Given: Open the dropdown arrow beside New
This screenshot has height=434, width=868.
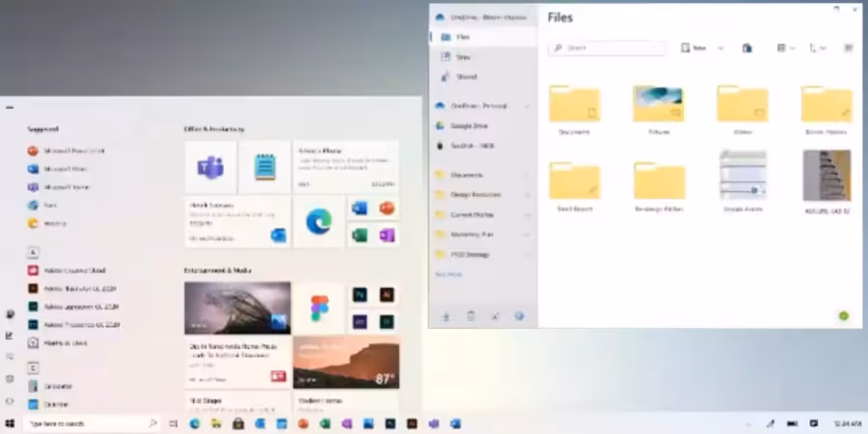Looking at the screenshot, I should tap(720, 48).
